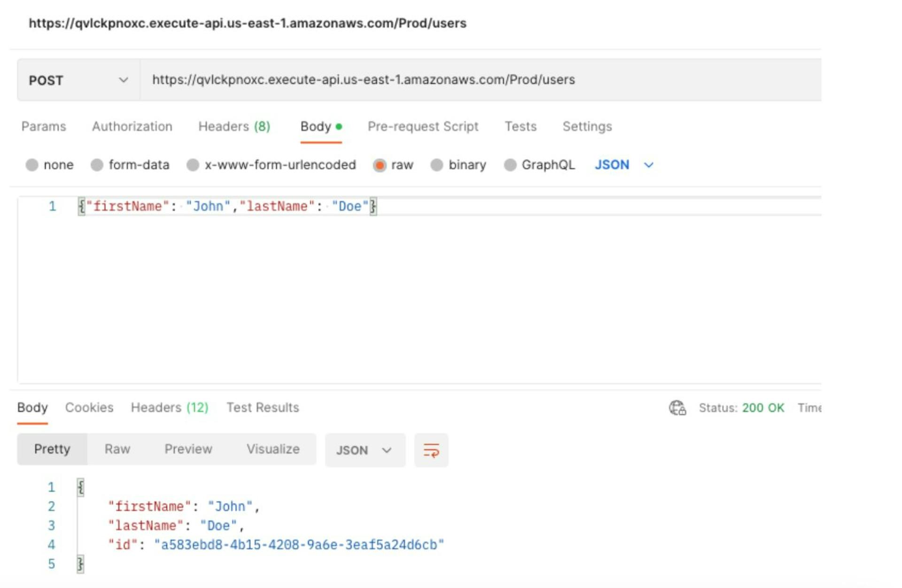Select the raw body radio button
Screen dimensions: 902x588
(380, 165)
